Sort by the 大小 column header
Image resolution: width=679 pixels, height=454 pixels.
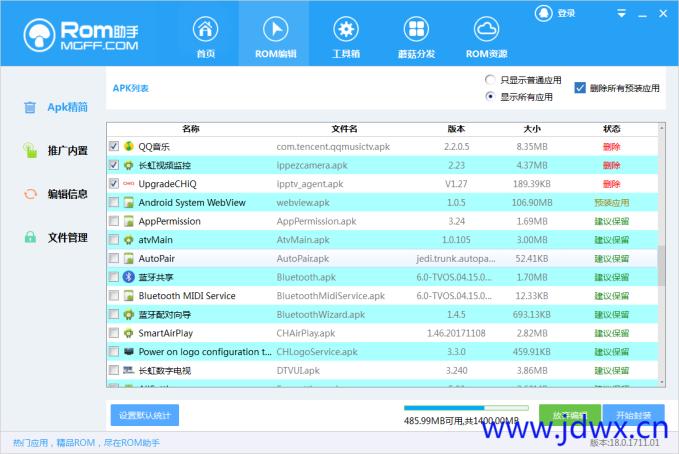pyautogui.click(x=532, y=129)
